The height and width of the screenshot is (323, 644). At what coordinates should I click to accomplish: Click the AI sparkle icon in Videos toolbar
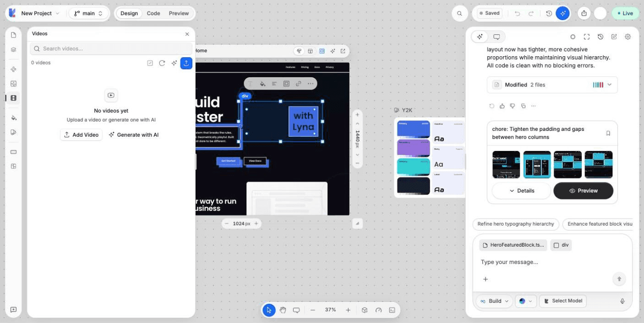174,63
